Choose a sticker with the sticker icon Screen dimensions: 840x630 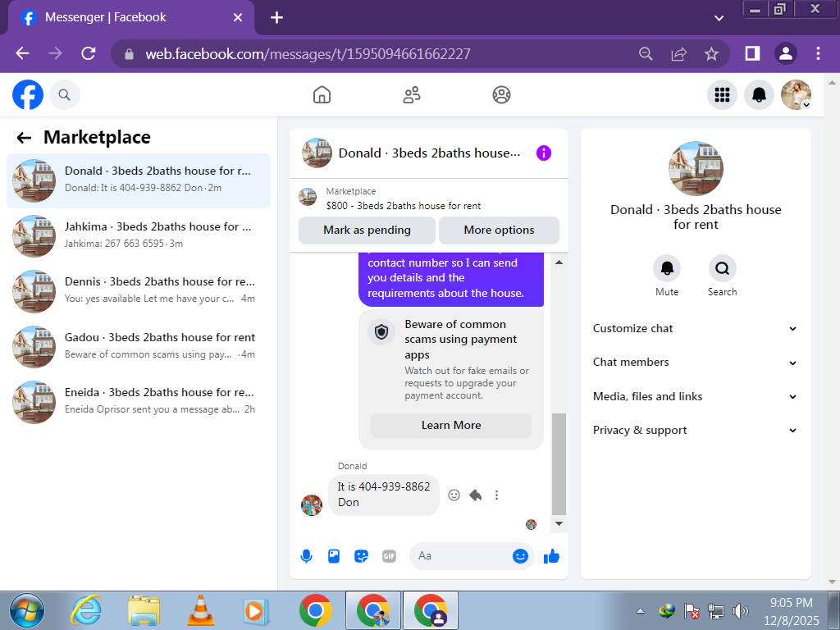(362, 556)
